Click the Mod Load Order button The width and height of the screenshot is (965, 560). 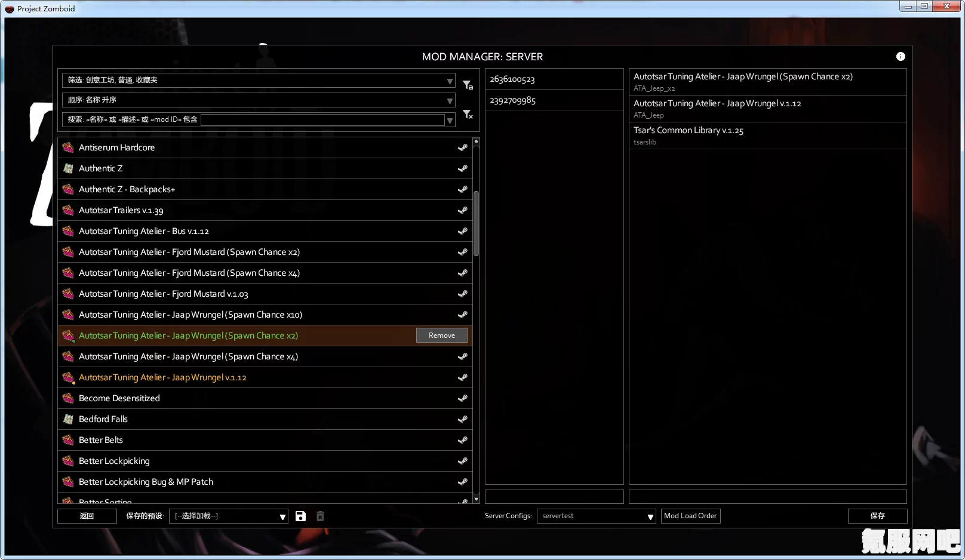(691, 516)
